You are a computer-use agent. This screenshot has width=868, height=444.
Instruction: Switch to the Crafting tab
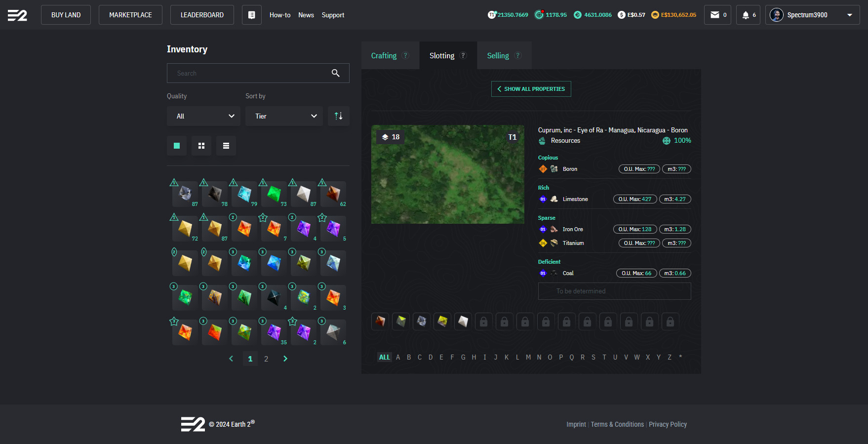pos(384,56)
